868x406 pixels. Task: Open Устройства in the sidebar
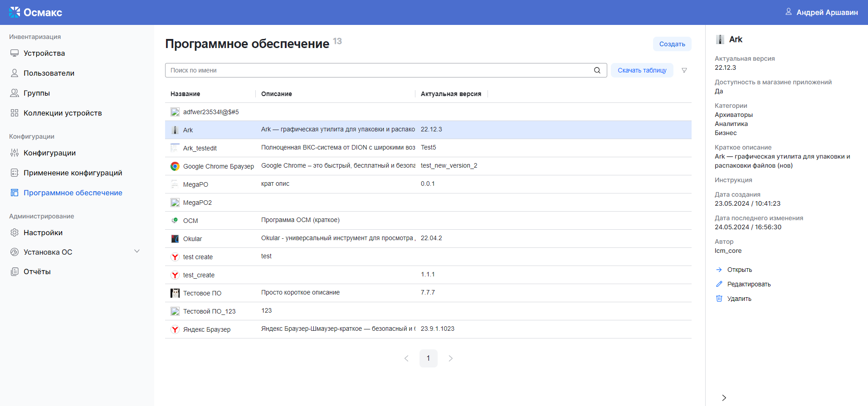(44, 53)
